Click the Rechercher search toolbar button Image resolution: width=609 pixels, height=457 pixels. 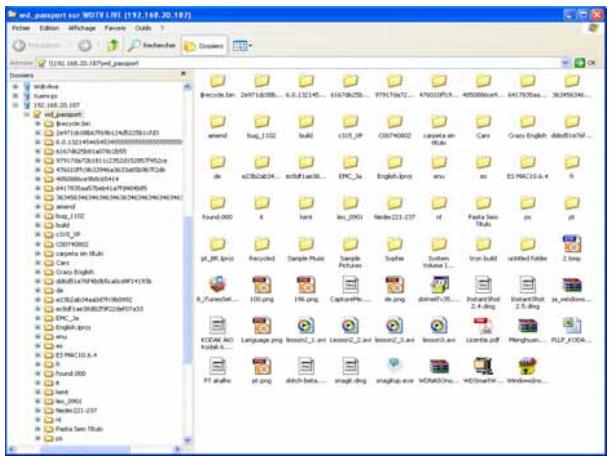pos(151,45)
